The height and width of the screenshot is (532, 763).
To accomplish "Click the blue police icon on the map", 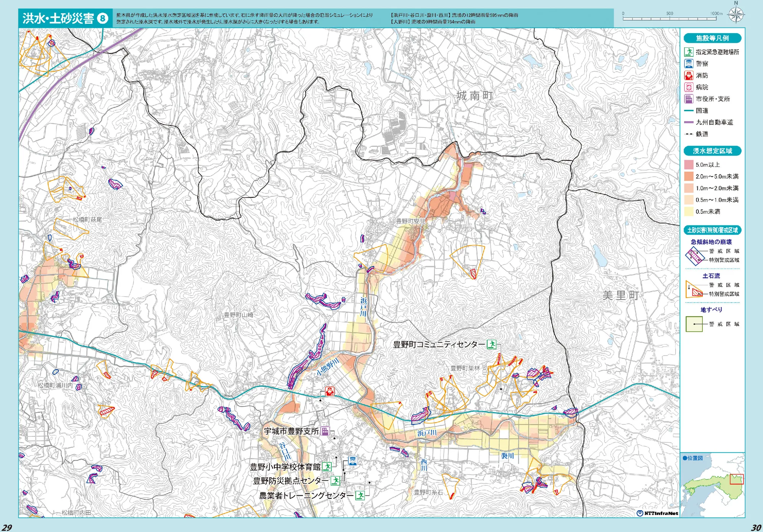I will click(x=353, y=461).
